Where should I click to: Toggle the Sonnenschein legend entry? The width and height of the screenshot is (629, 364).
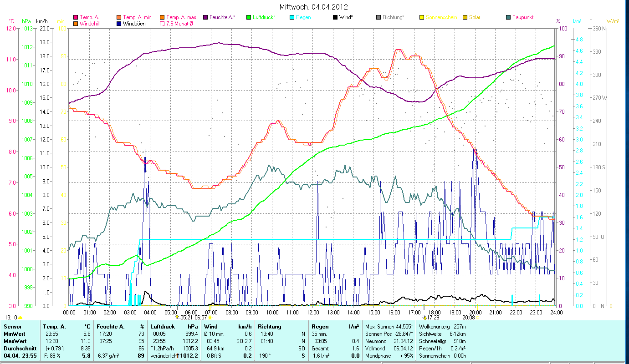click(x=438, y=17)
